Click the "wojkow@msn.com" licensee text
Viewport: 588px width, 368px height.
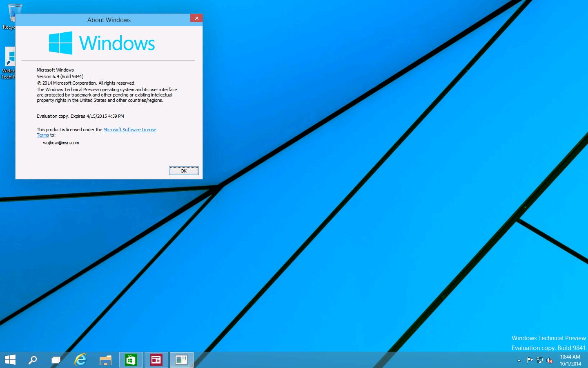61,143
